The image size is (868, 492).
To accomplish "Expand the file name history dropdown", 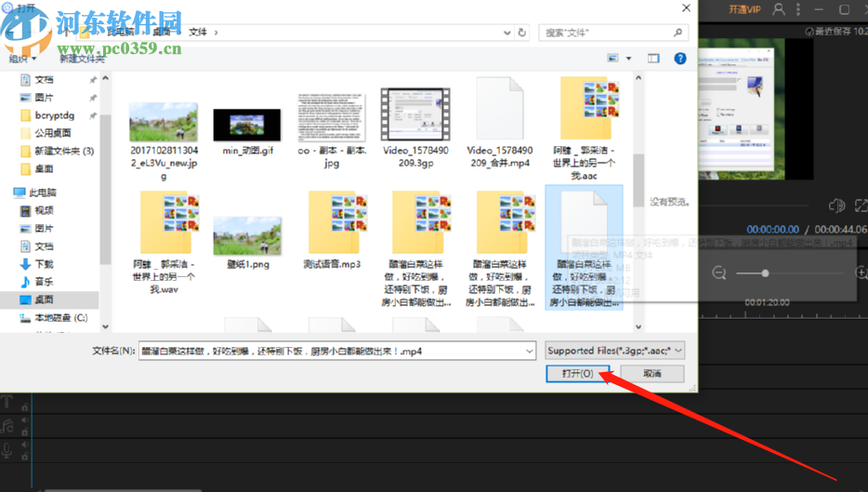I will coord(529,351).
